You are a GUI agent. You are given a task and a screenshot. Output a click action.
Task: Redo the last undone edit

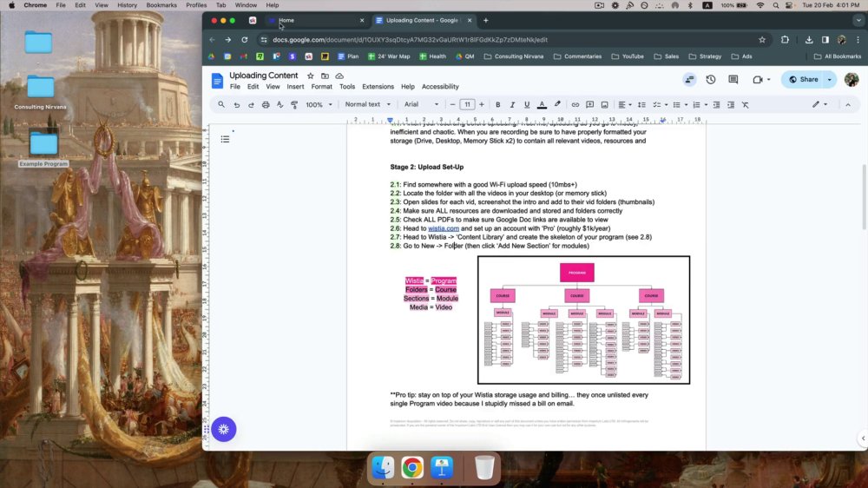click(x=251, y=105)
